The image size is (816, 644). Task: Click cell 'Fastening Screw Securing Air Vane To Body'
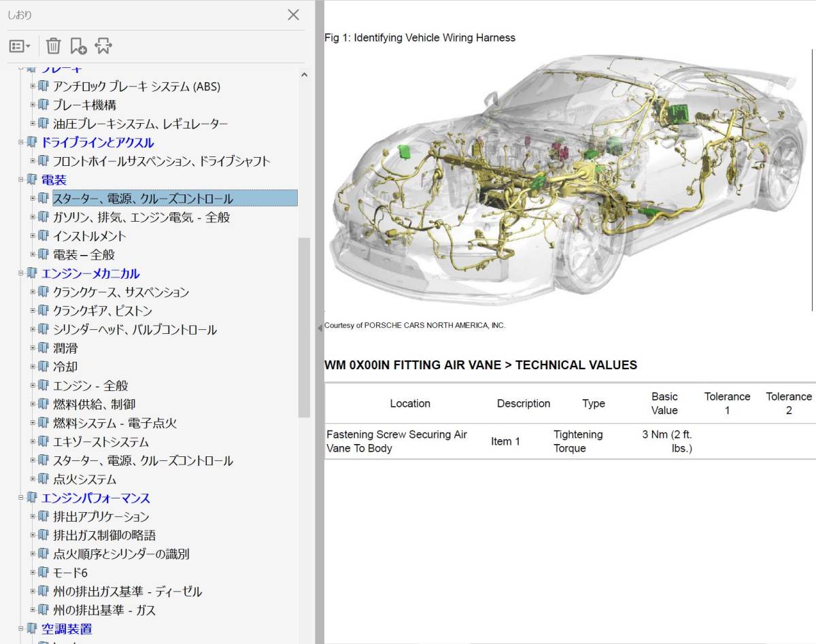tap(396, 441)
